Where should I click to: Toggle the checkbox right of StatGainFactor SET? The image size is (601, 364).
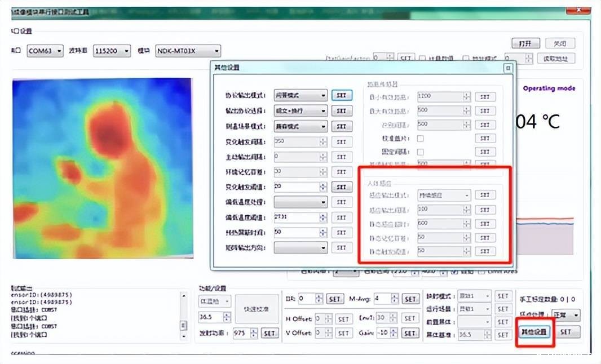tap(422, 57)
